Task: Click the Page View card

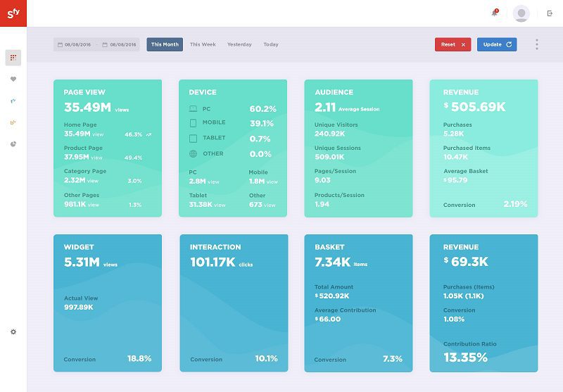Action: point(108,148)
